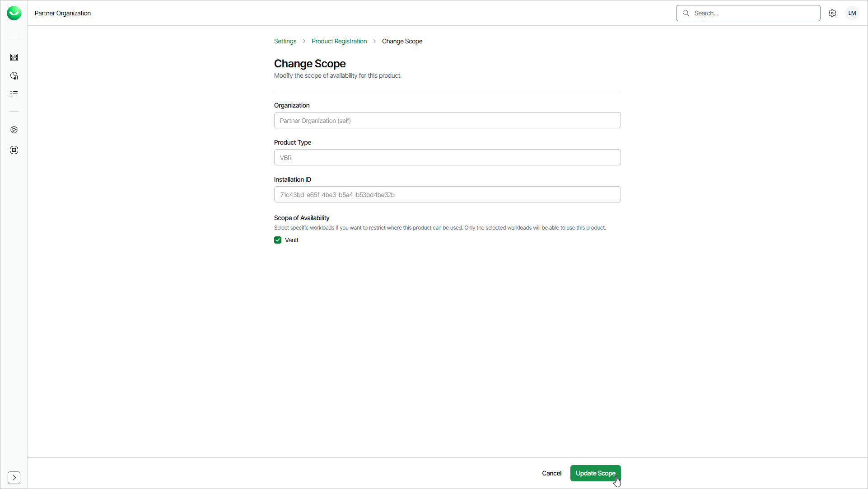Image resolution: width=868 pixels, height=489 pixels.
Task: Click the search magnifier icon
Action: click(x=686, y=13)
